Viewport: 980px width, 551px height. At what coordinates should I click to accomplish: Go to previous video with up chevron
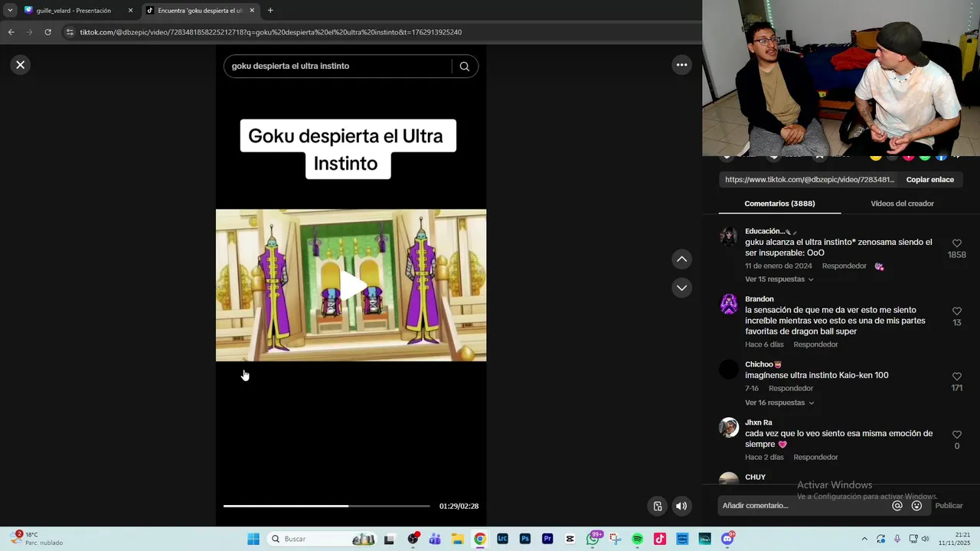point(681,259)
